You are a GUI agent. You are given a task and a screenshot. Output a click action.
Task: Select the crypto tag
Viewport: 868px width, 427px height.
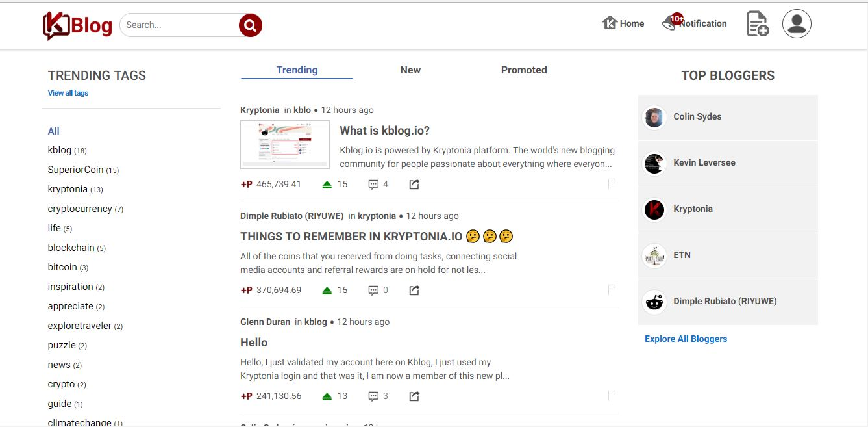(67, 384)
